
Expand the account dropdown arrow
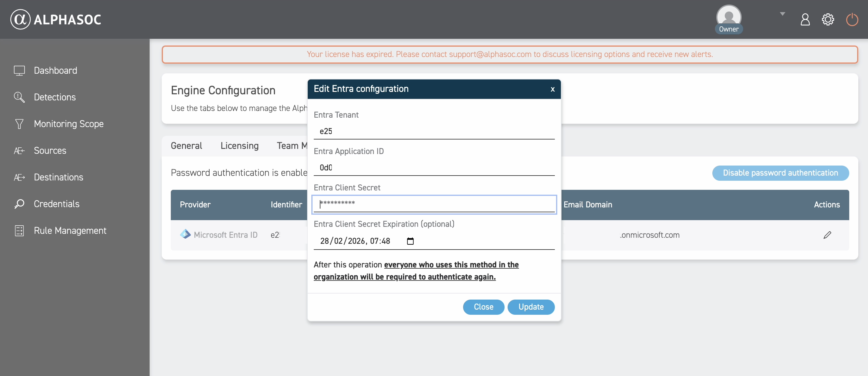click(782, 14)
